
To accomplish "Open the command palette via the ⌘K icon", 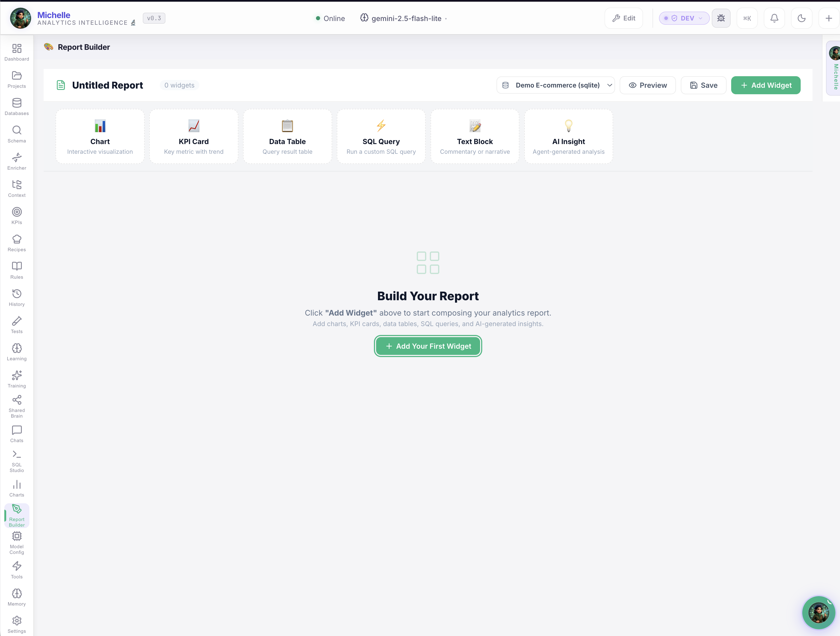I will click(747, 18).
